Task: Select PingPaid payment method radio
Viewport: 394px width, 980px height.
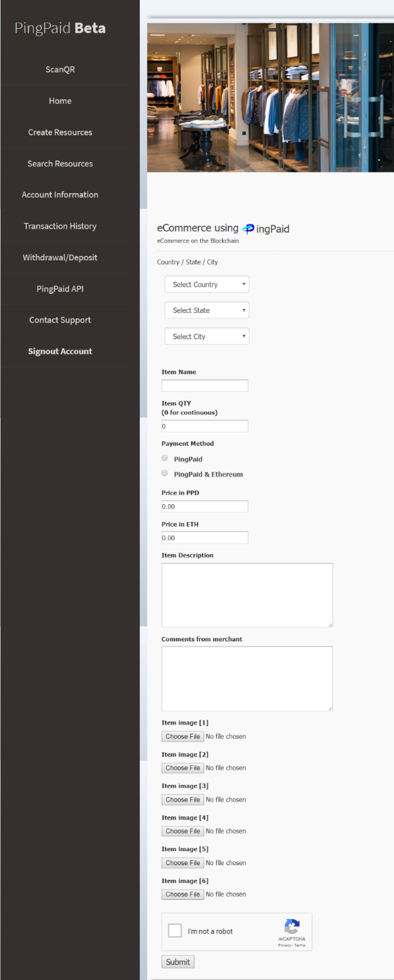Action: point(165,458)
